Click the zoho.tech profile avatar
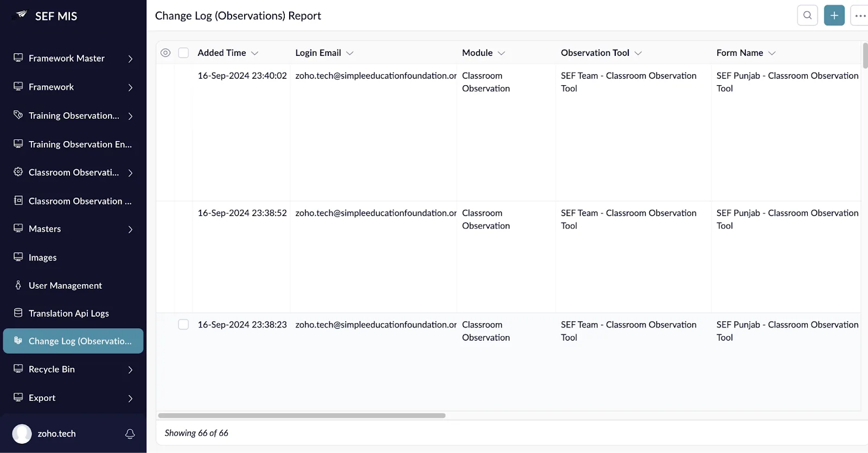 [22, 433]
